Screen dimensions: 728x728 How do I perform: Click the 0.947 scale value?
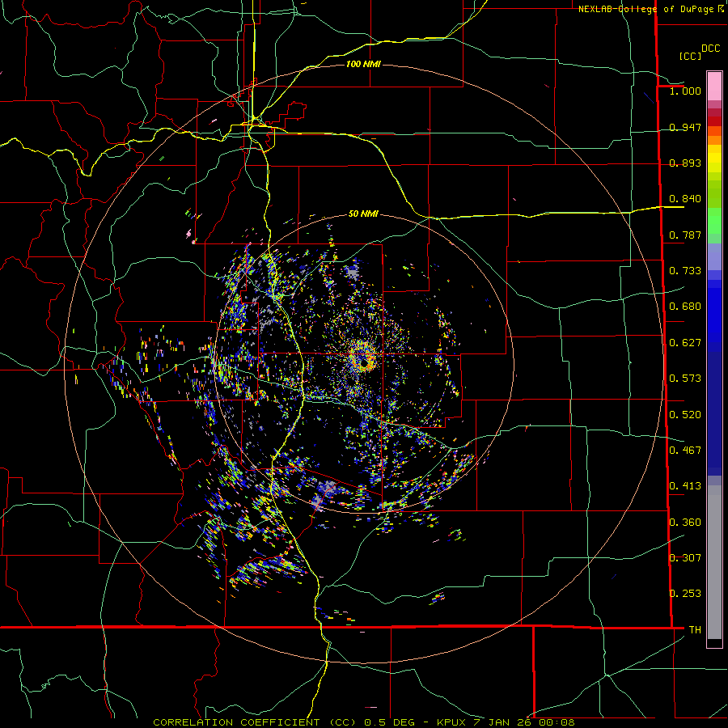click(x=685, y=127)
